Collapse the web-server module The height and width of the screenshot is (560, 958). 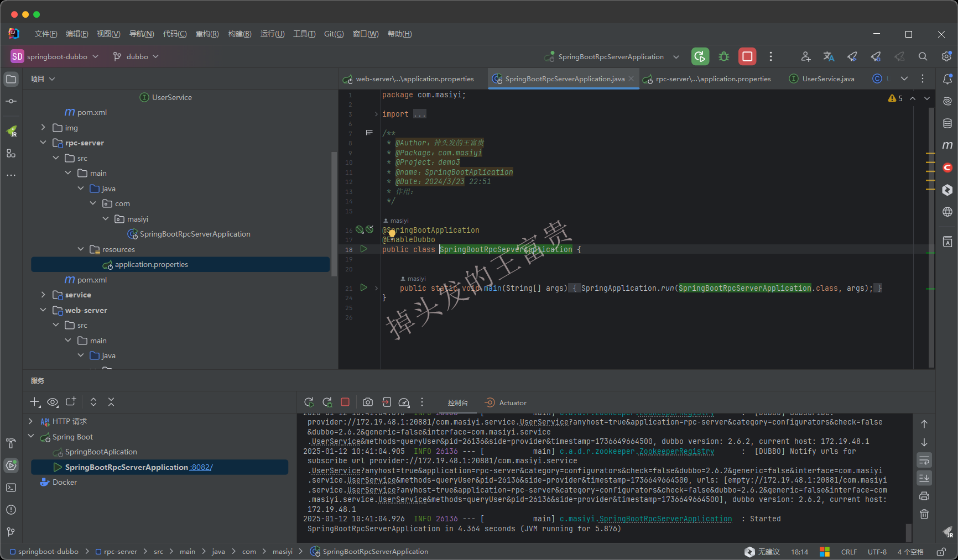pyautogui.click(x=43, y=310)
